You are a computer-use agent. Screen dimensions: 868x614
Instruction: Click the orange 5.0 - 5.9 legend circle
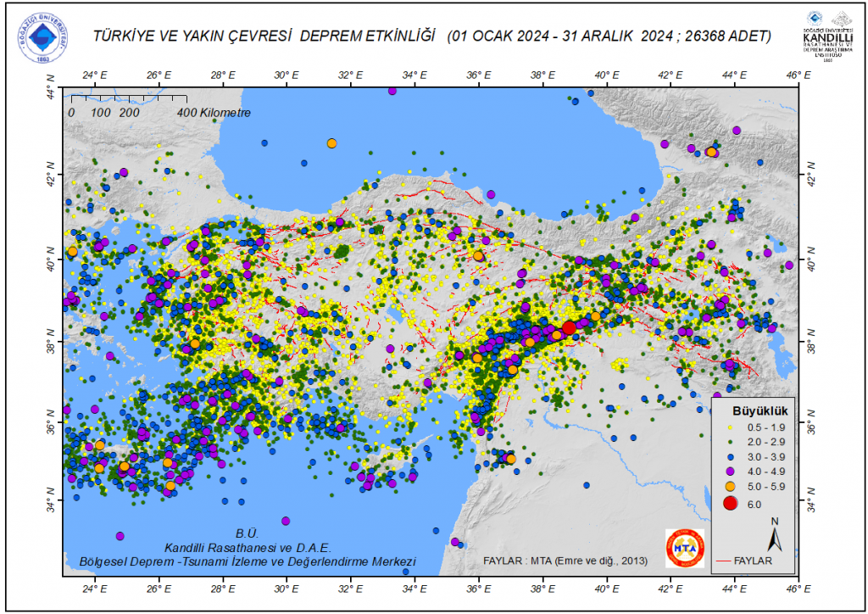(x=728, y=487)
